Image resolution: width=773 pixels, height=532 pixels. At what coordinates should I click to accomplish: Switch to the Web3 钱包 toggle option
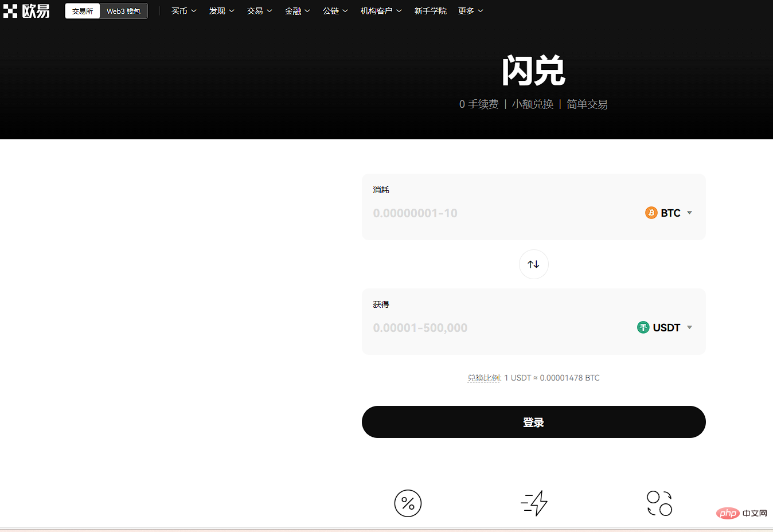point(123,11)
